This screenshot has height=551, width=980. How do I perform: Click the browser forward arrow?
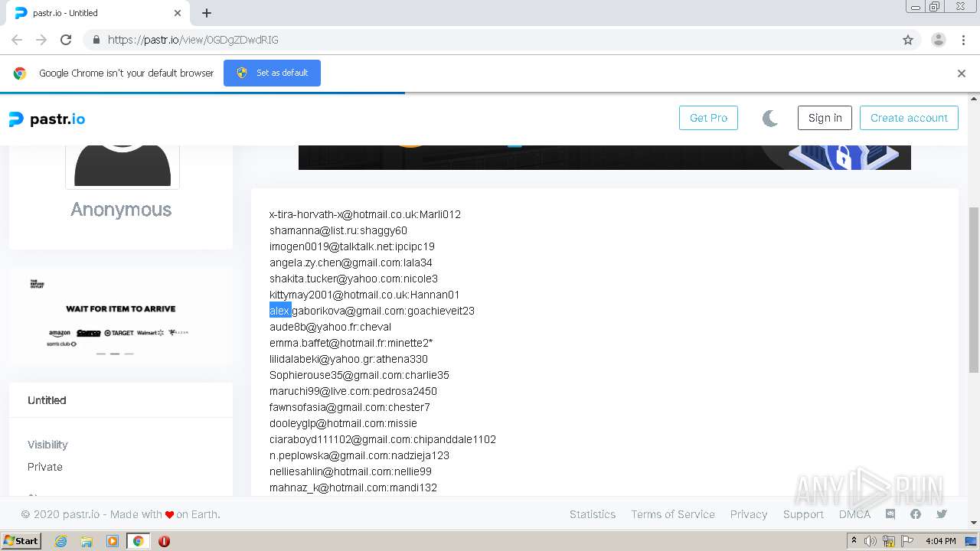[x=41, y=40]
